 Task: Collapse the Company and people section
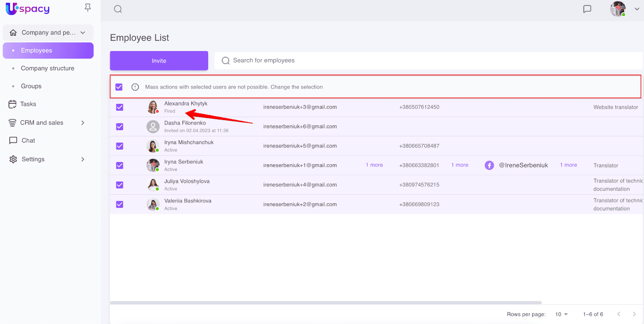[x=83, y=33]
